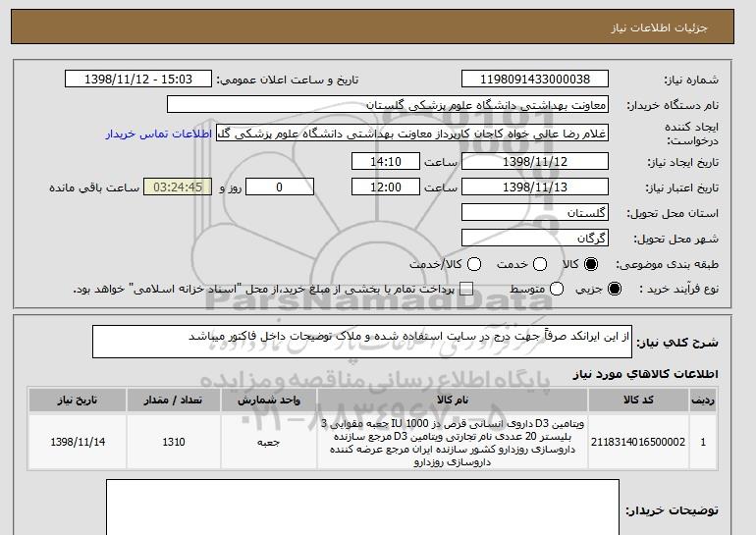Click the شماره نیاز label

[x=691, y=80]
